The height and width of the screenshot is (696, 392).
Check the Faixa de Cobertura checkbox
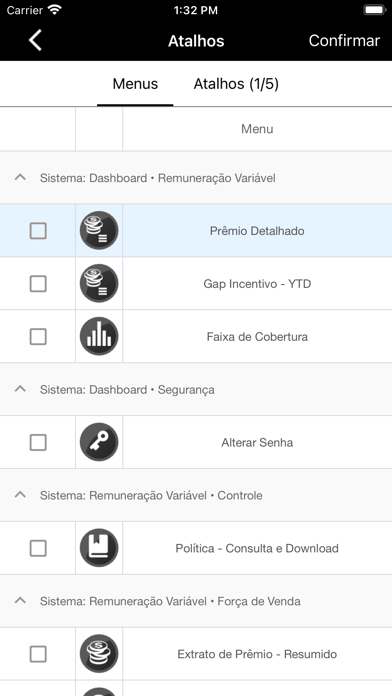pyautogui.click(x=38, y=336)
